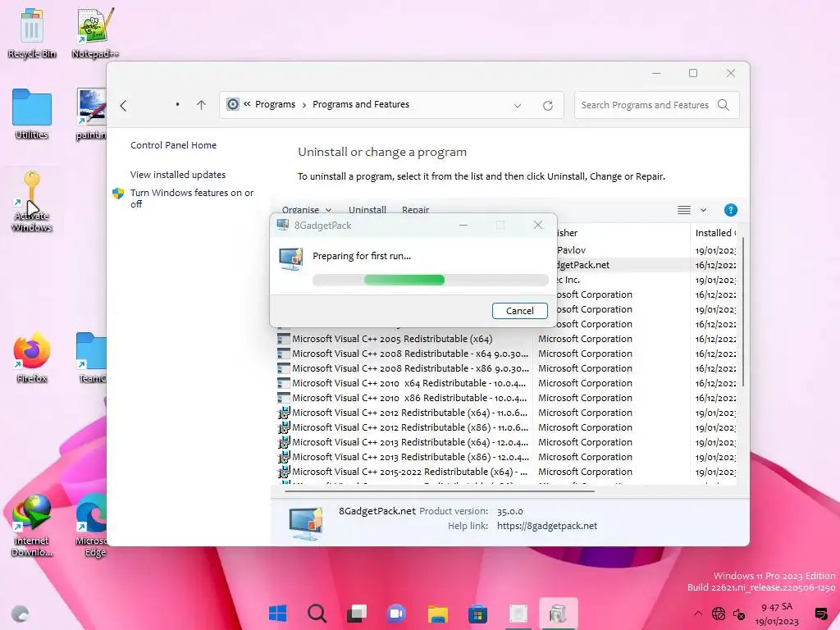Viewport: 840px width, 630px height.
Task: Open File Explorer from the taskbar
Action: tap(437, 614)
